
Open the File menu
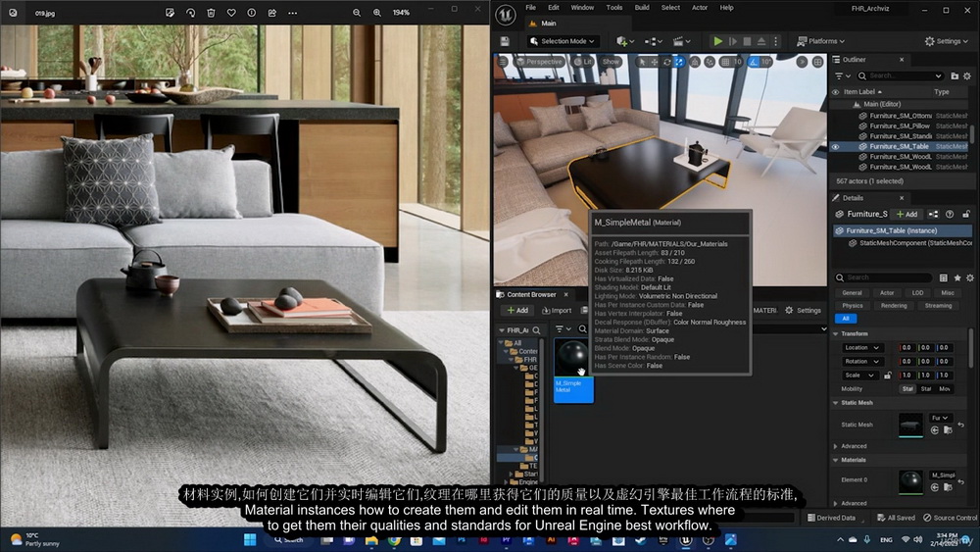[530, 8]
